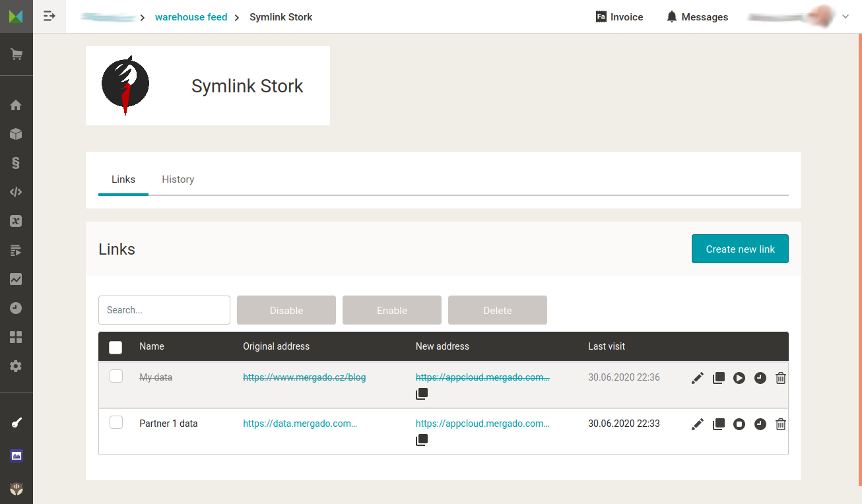Open Messages in the top bar

pos(697,17)
